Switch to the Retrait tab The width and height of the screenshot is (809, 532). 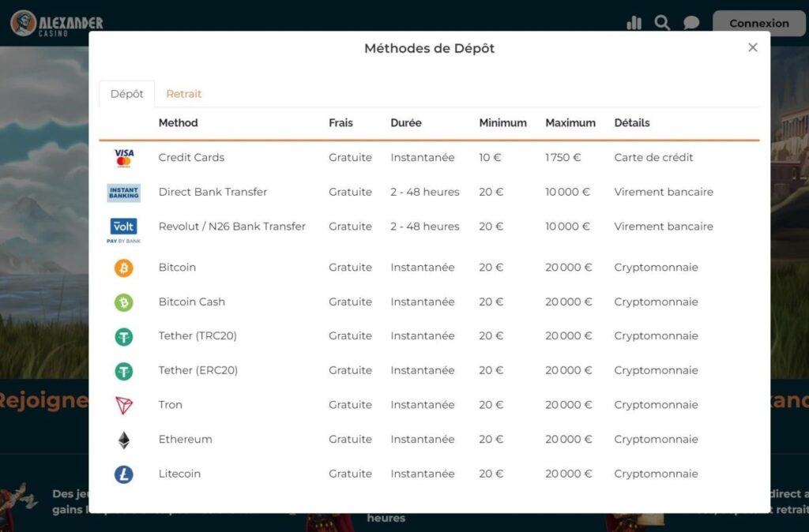(x=183, y=94)
